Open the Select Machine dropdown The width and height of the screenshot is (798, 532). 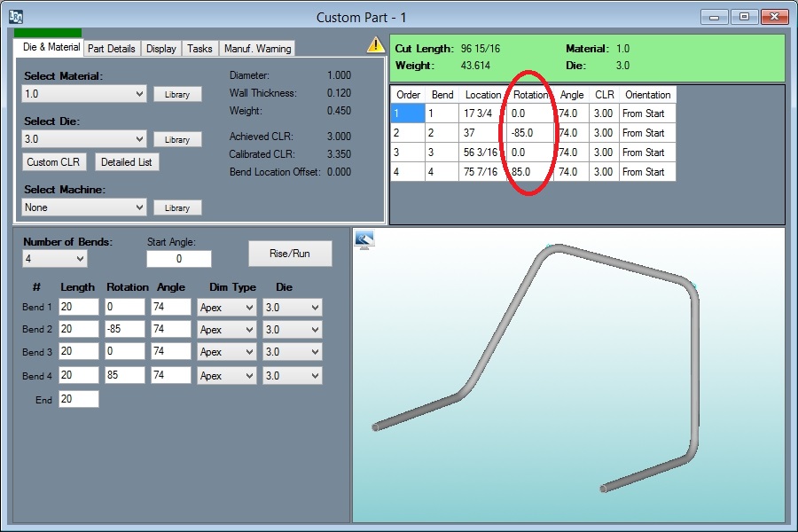pos(84,207)
